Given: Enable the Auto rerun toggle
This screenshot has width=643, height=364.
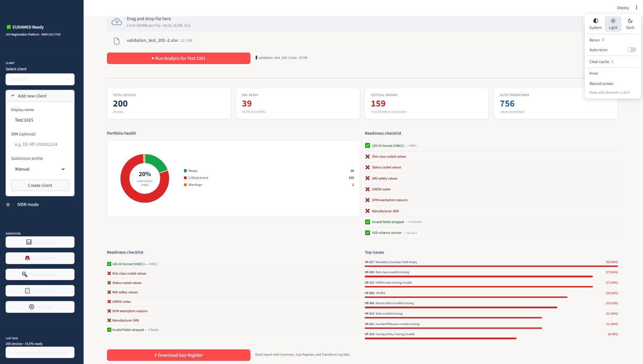Looking at the screenshot, I should coord(631,50).
